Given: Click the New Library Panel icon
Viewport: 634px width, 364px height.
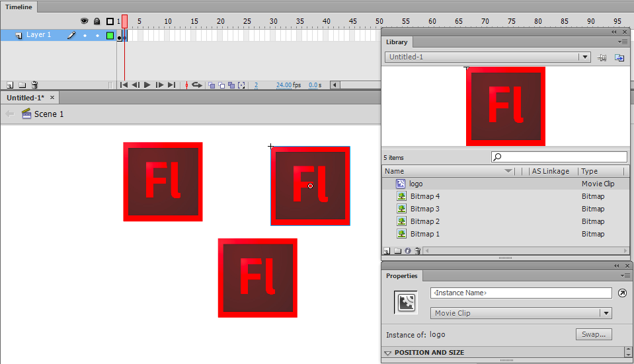Looking at the screenshot, I should pyautogui.click(x=619, y=57).
